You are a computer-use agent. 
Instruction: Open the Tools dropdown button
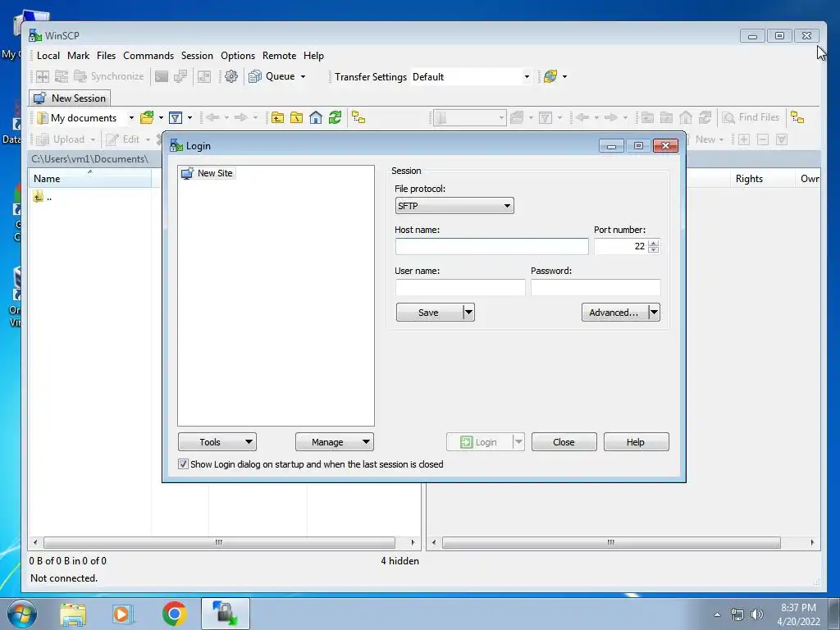pos(217,442)
